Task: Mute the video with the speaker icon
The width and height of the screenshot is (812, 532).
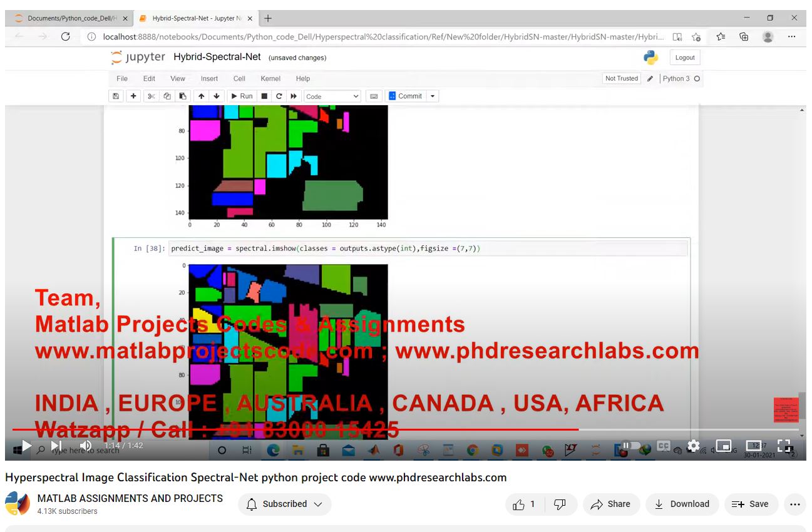Action: tap(86, 446)
